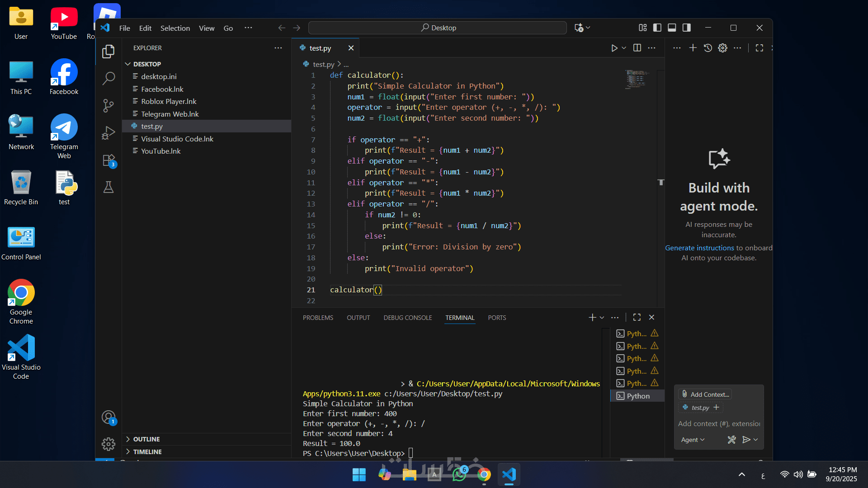The image size is (868, 488).
Task: Switch to the DEBUG CONSOLE tab
Action: click(407, 318)
